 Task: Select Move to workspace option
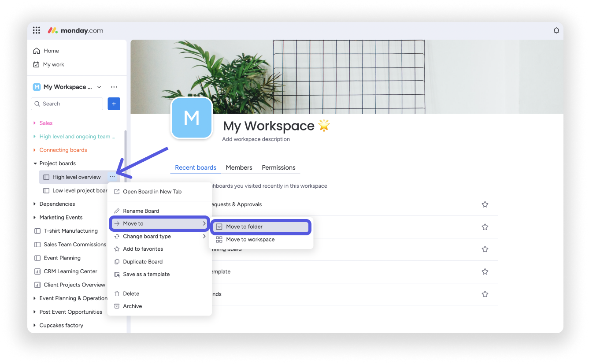point(261,239)
